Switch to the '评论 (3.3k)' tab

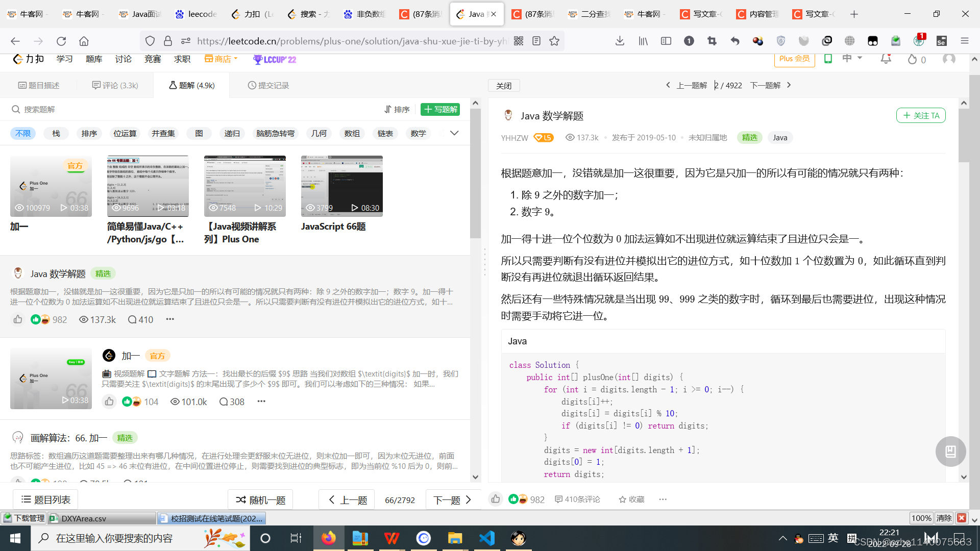115,85
